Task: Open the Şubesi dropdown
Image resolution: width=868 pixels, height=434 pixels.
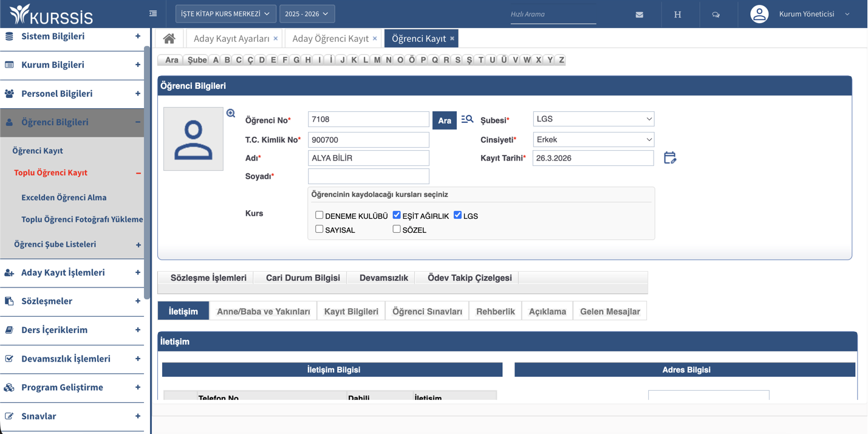Action: pyautogui.click(x=593, y=119)
